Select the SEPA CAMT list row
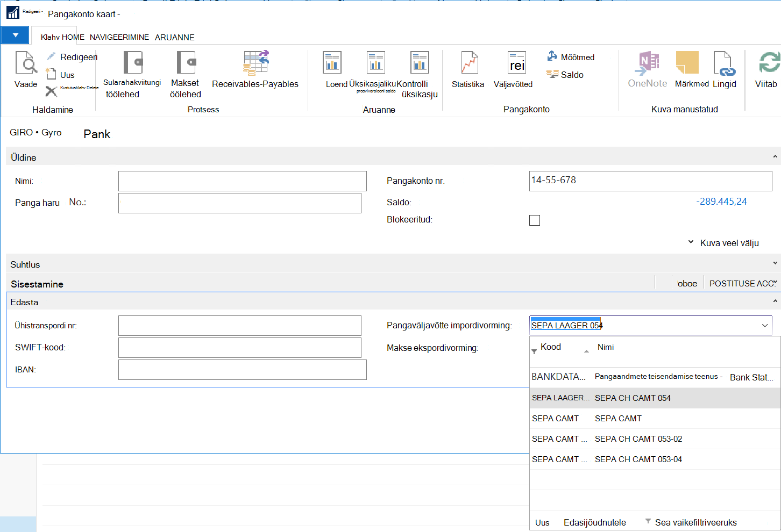Viewport: 781px width, 532px height. (655, 419)
